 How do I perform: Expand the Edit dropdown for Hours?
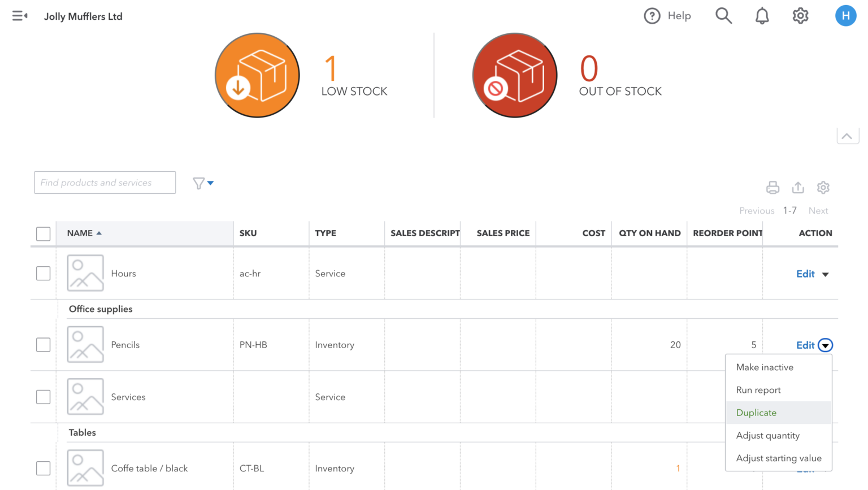click(x=826, y=274)
